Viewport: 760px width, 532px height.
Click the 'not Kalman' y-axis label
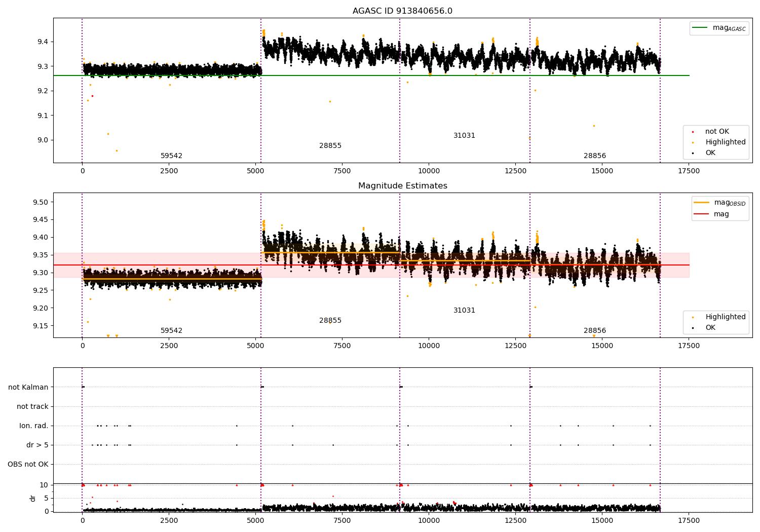pos(28,387)
